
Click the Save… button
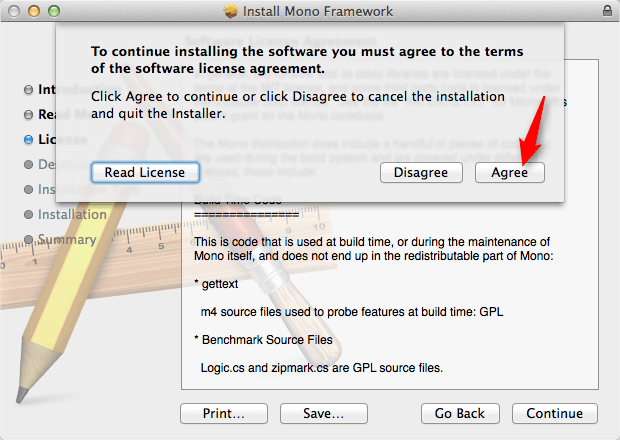click(x=323, y=414)
